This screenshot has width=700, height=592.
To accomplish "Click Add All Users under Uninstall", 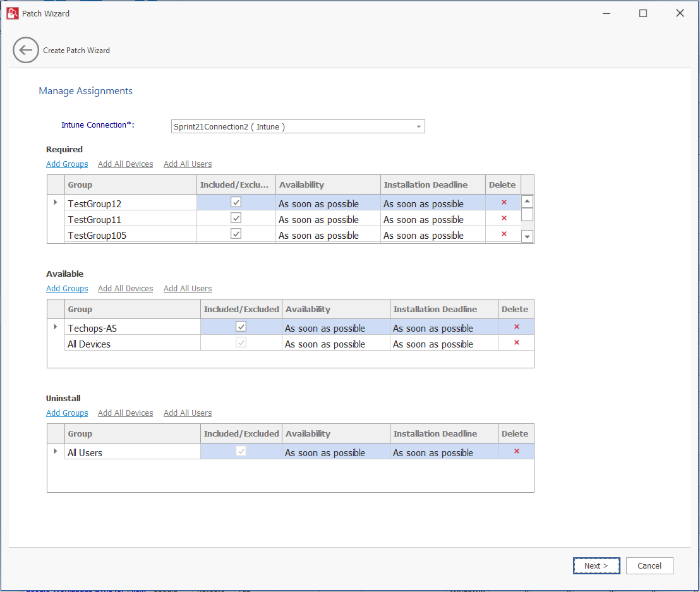I will [188, 413].
